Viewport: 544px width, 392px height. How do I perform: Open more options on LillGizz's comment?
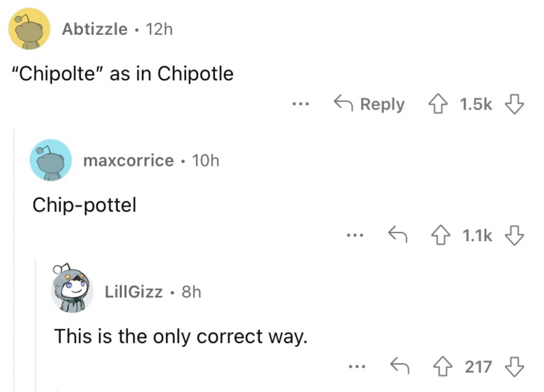[x=357, y=367]
